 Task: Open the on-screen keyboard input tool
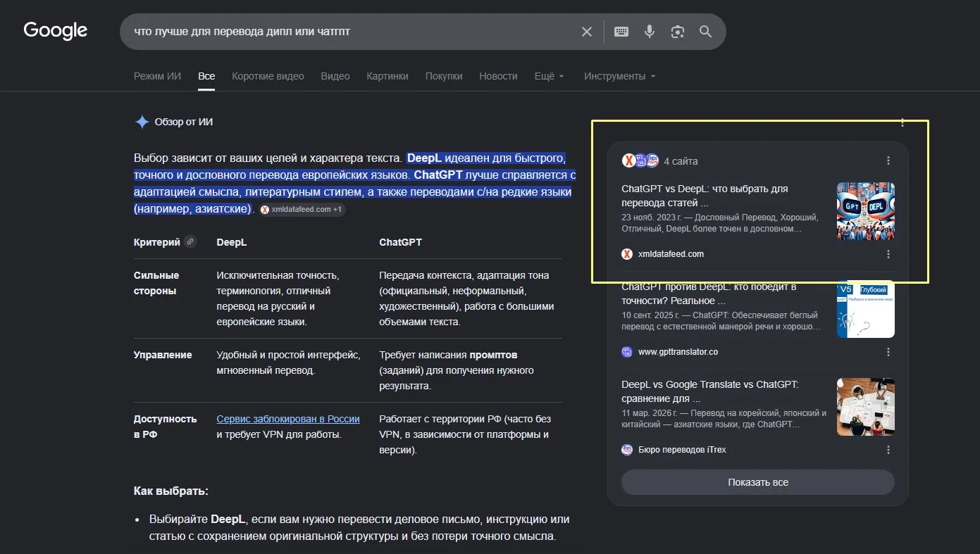tap(621, 32)
